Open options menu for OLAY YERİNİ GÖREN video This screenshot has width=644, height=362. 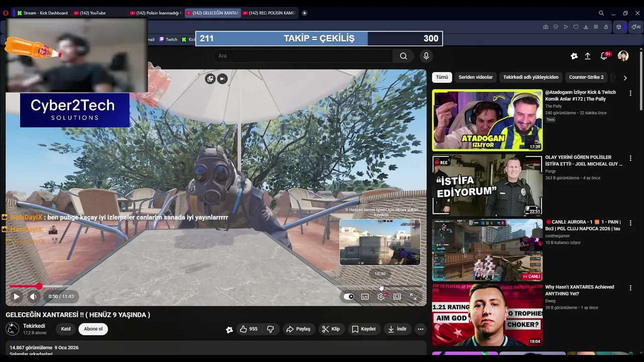pyautogui.click(x=630, y=158)
